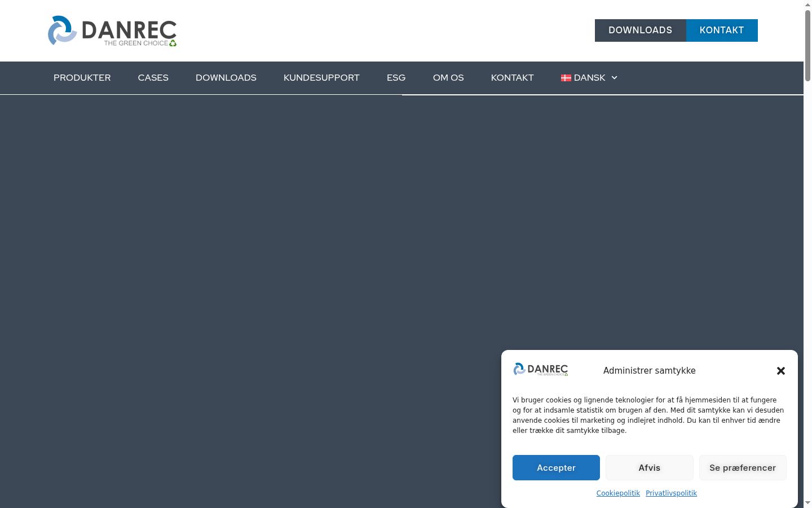
Task: Open the Privatlivspolitik link
Action: pos(671,493)
